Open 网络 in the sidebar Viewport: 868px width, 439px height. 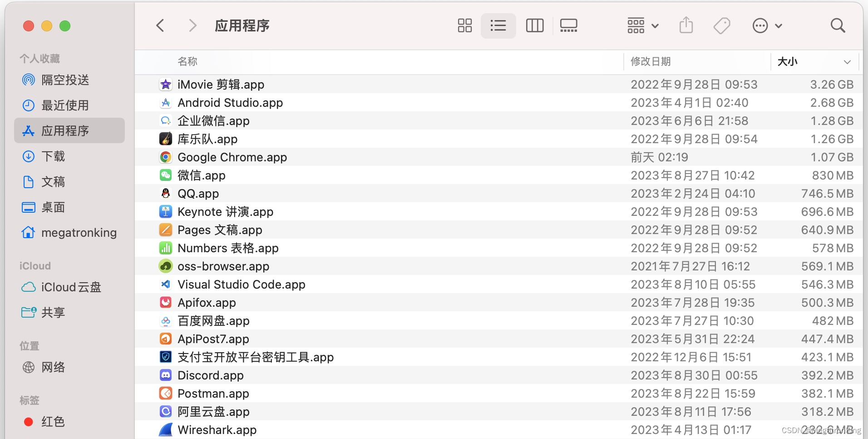(x=69, y=367)
